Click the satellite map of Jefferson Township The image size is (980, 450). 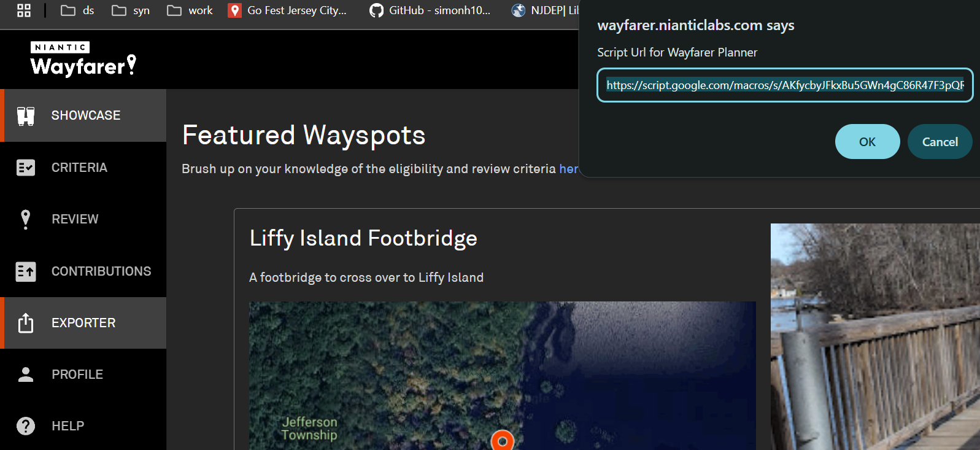502,376
